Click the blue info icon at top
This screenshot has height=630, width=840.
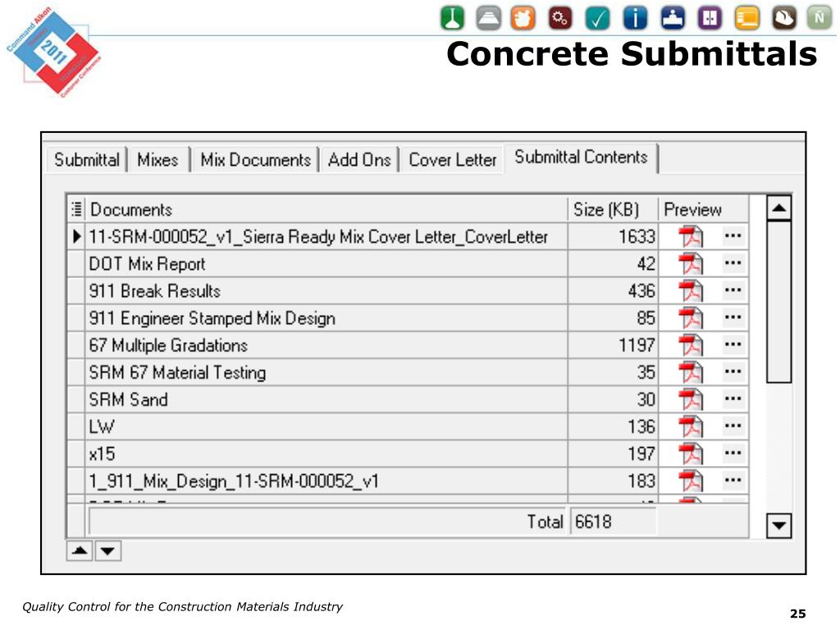(635, 18)
